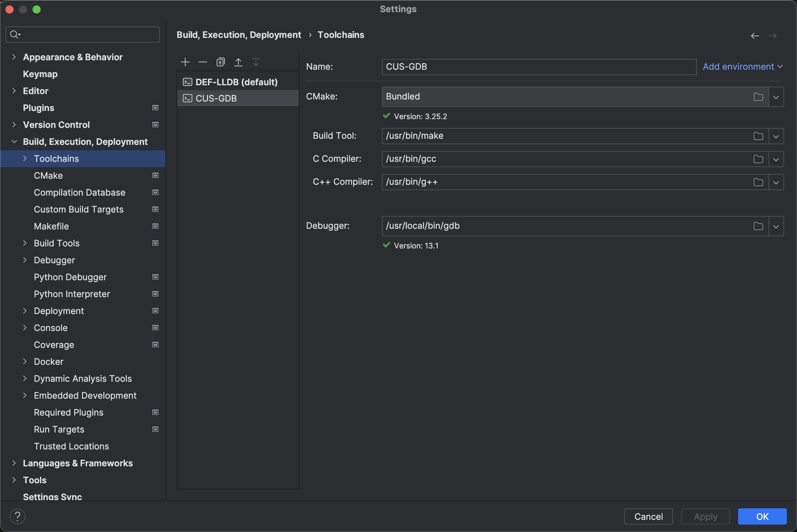Browse for debugger with folder icon
This screenshot has width=797, height=532.
[x=758, y=226]
